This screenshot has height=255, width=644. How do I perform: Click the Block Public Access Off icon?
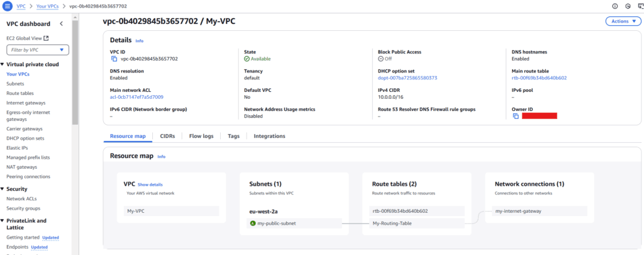[x=380, y=59]
